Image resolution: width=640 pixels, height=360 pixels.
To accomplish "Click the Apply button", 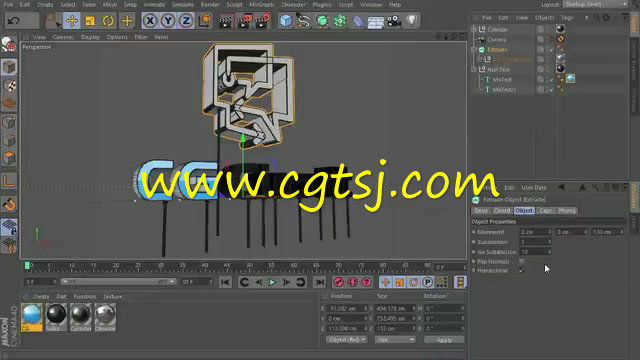I will 444,340.
